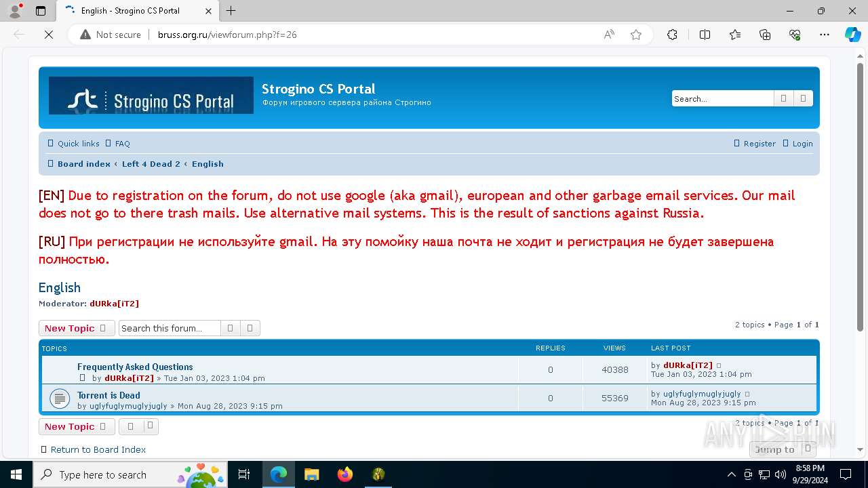
Task: Open the tab actions menu icon
Action: pos(41,11)
